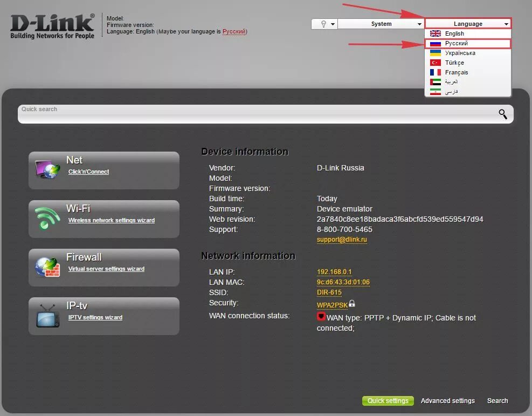Viewport: 532px width, 416px height.
Task: Click the web revision hash value
Action: [400, 220]
